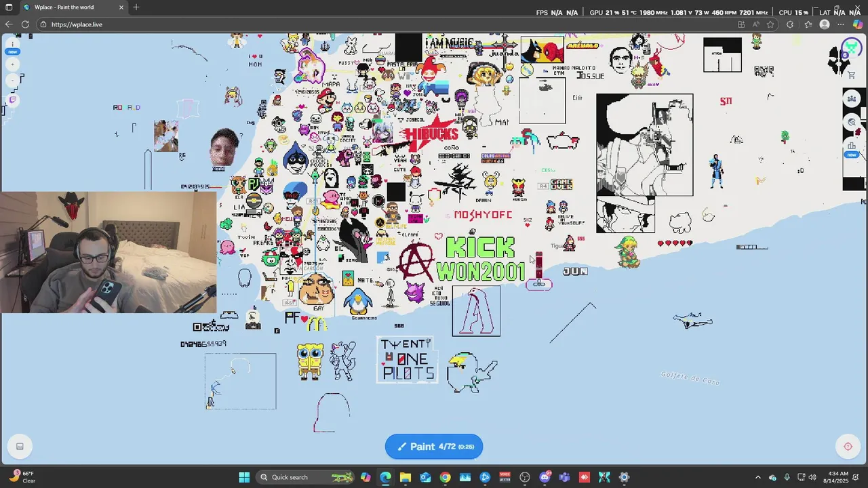Click the Golfete de Coro map label

tap(690, 378)
